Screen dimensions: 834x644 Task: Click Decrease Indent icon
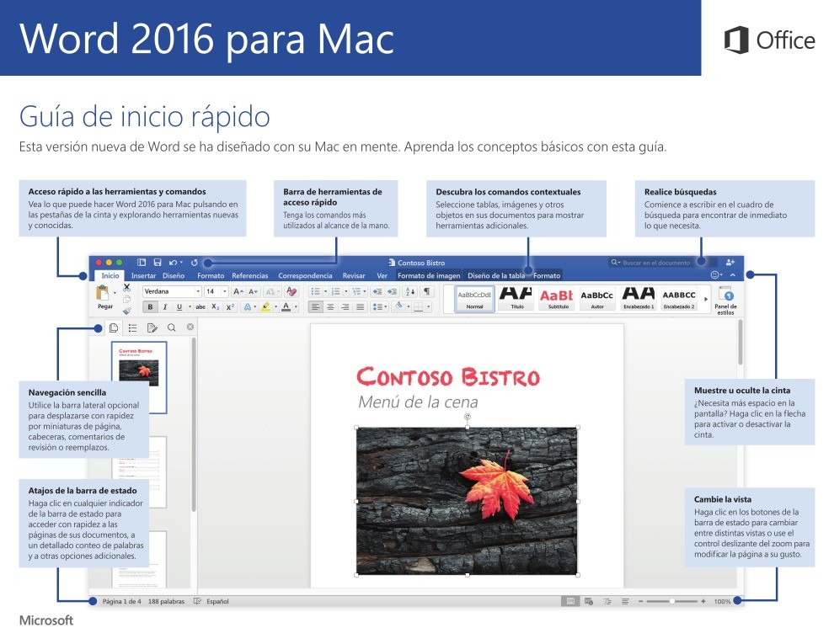(x=377, y=292)
